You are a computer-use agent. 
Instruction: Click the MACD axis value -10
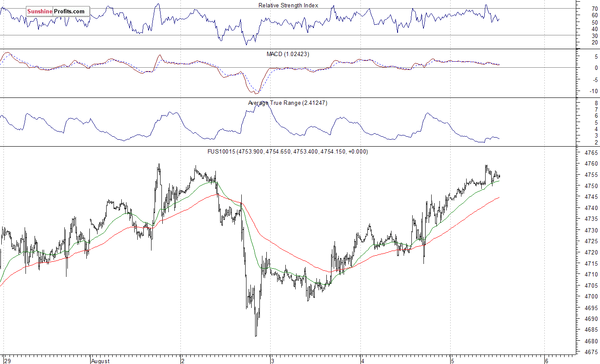coord(594,91)
